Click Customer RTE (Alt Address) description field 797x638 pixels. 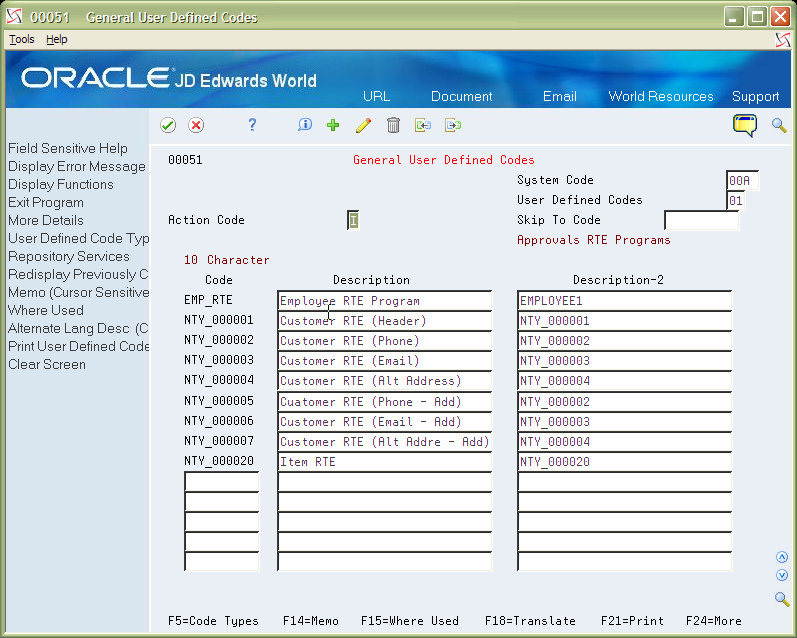[x=385, y=381]
